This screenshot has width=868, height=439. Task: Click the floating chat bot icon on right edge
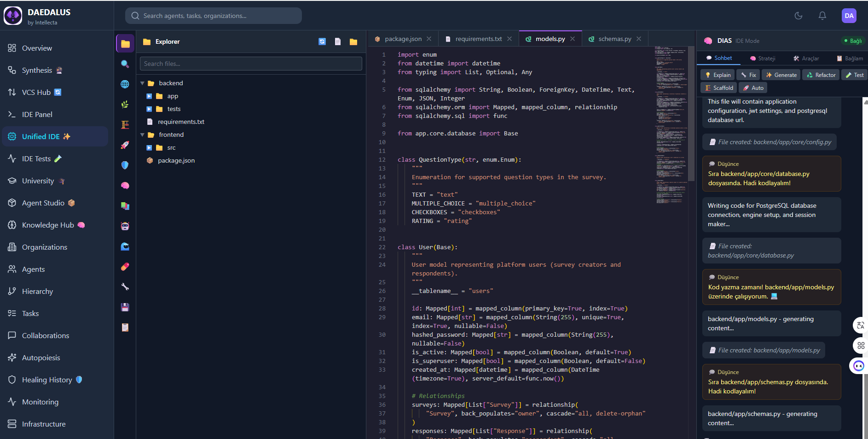(859, 366)
